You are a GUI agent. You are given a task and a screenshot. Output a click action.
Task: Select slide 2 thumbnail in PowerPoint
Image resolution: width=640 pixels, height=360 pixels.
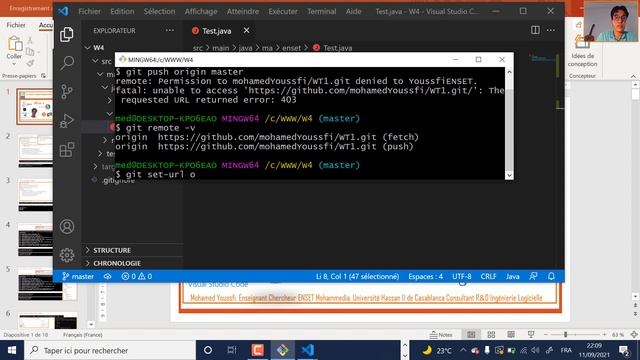36,151
